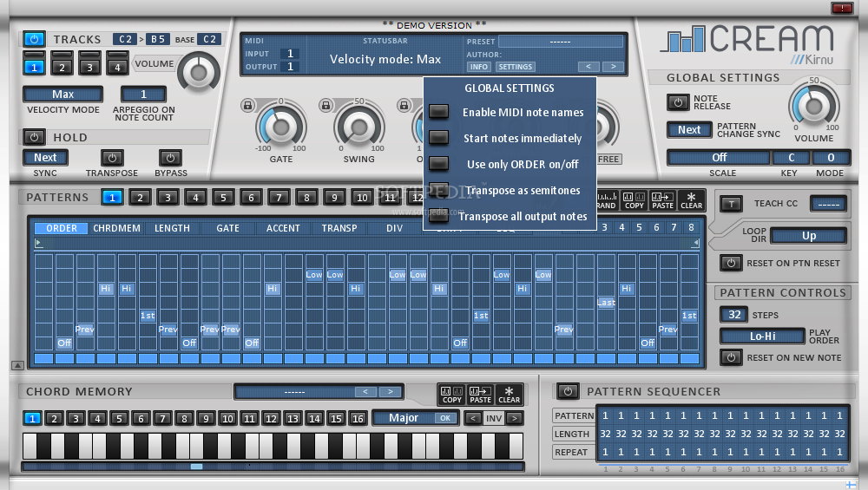Enable Use only ORDER on/off option
868x490 pixels.
[x=439, y=163]
